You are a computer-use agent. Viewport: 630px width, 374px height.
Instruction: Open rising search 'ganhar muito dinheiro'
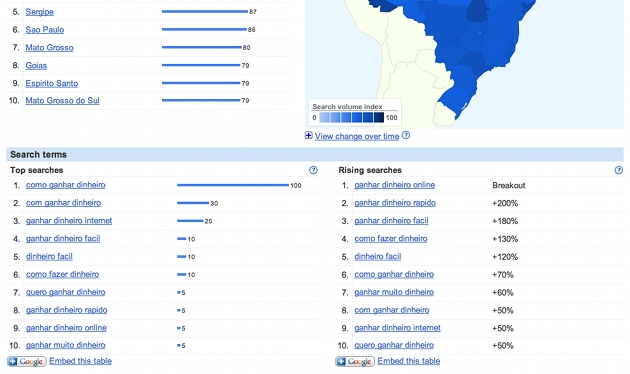click(394, 292)
